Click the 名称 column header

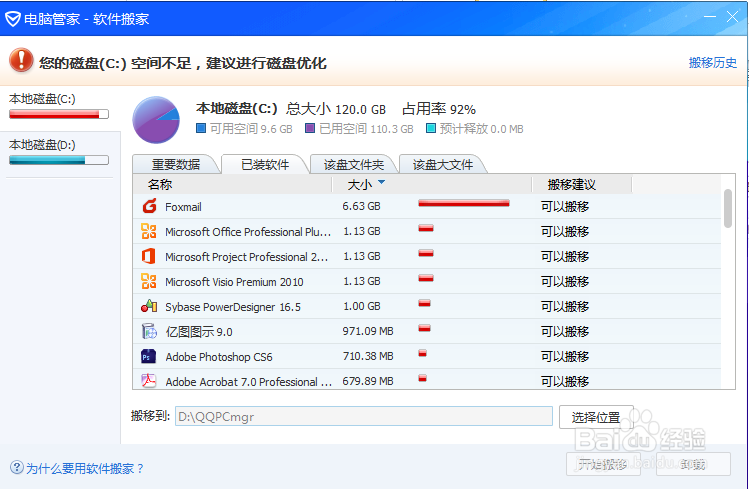[232, 184]
